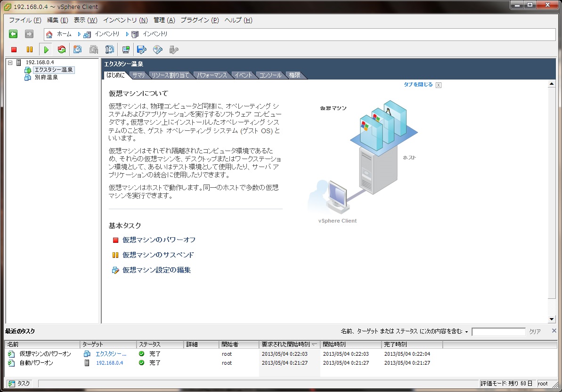Switch to the パフォーマンス tab
The width and height of the screenshot is (562, 392).
[x=212, y=75]
